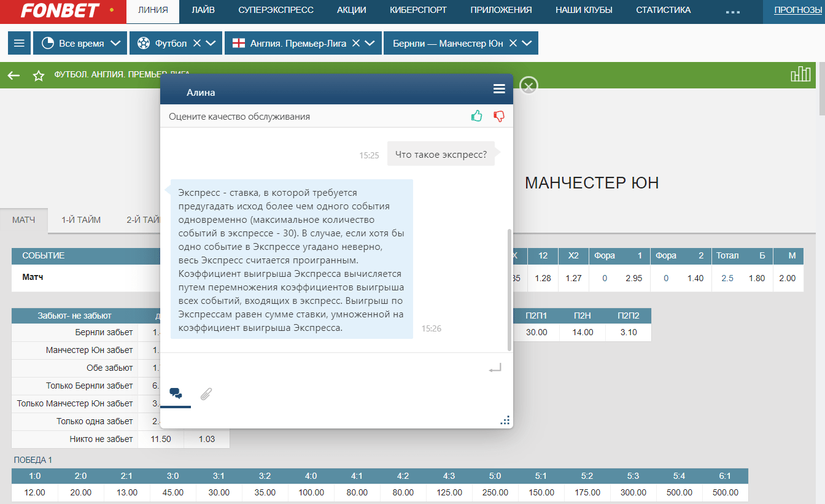825x504 pixels.
Task: Open the hamburger menu in the filter bar
Action: (x=19, y=44)
